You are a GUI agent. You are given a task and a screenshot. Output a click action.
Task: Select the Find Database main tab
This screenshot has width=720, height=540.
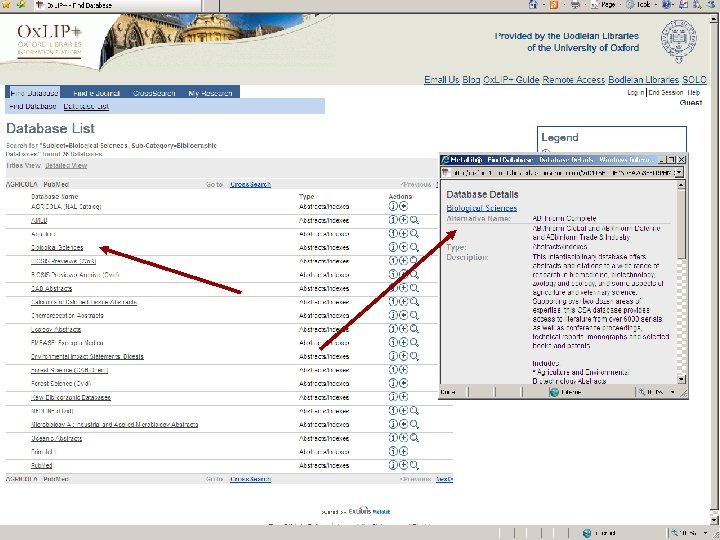point(34,93)
